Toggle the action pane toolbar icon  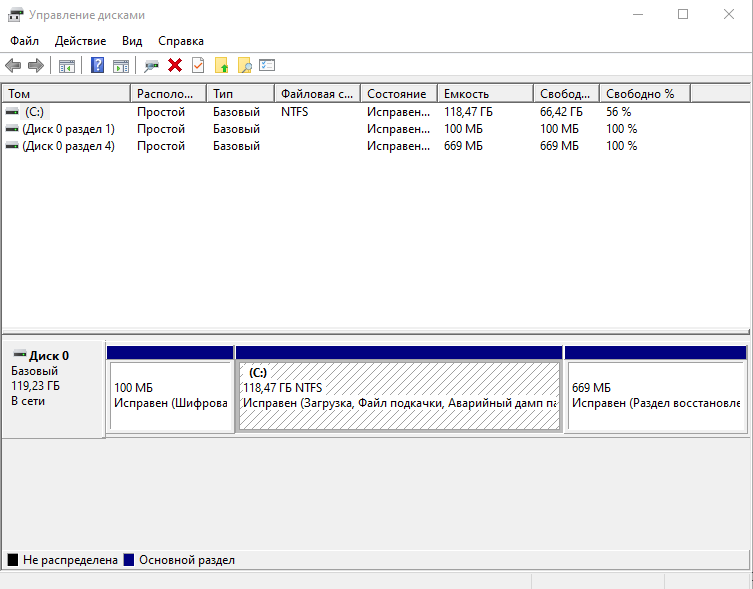[x=121, y=65]
